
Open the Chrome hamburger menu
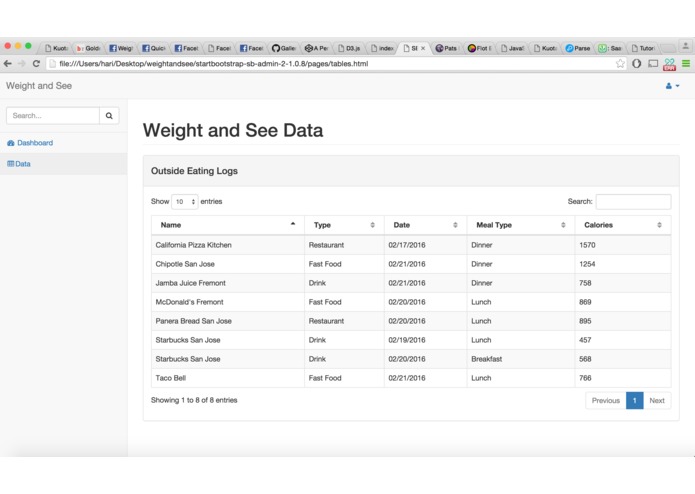click(686, 64)
